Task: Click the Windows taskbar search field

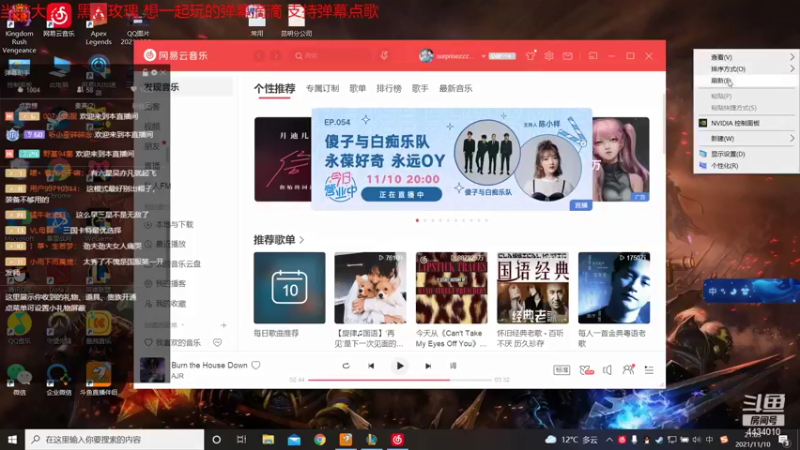Action: click(x=114, y=439)
